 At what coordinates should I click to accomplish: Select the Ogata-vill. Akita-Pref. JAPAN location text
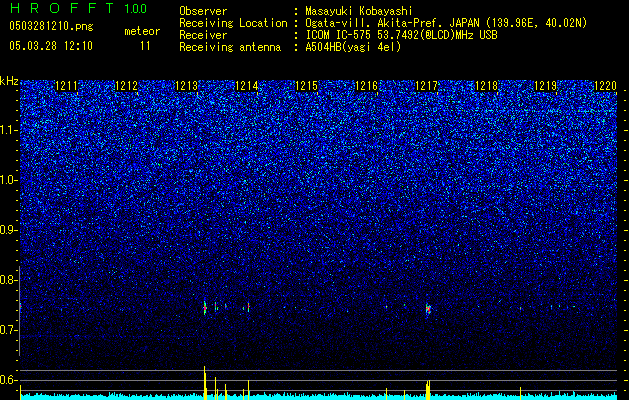[x=446, y=23]
